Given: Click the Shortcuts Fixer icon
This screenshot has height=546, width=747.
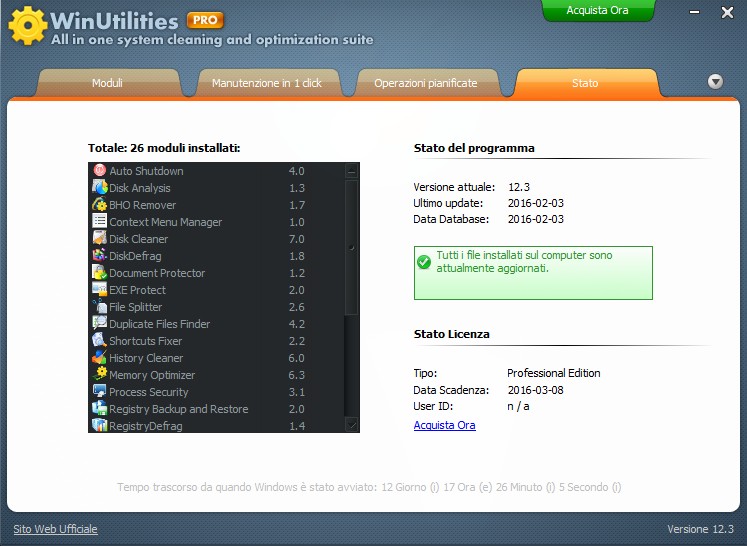Looking at the screenshot, I should pyautogui.click(x=100, y=340).
